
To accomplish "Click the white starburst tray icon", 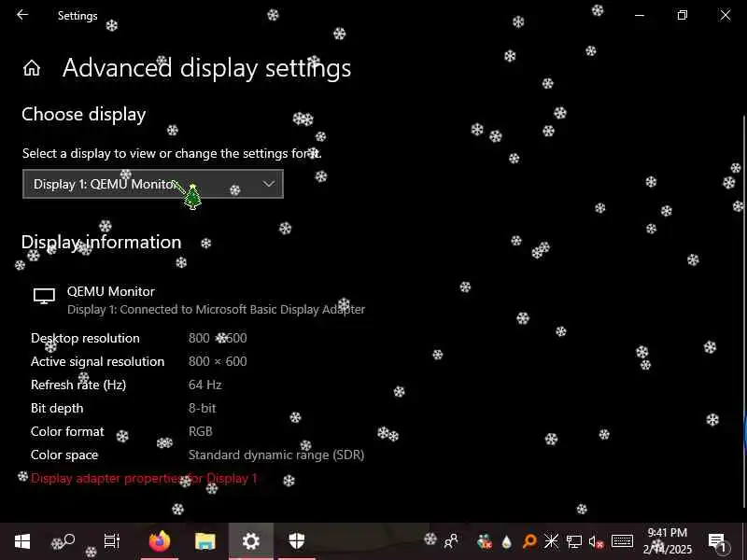I will [x=551, y=541].
